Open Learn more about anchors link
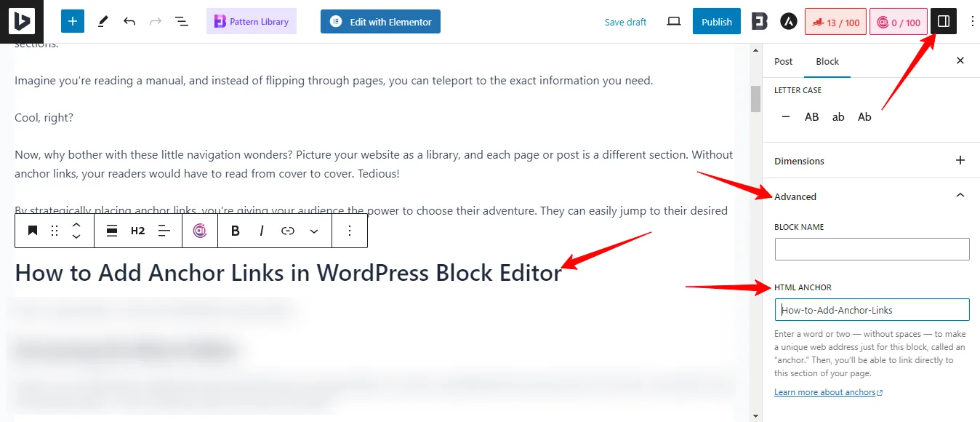The height and width of the screenshot is (422, 980). (x=829, y=392)
